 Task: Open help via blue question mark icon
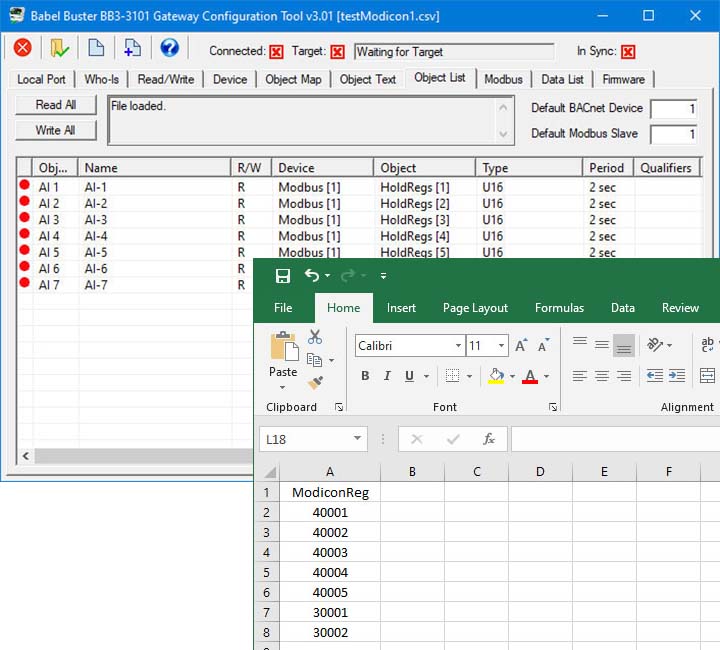(x=169, y=48)
